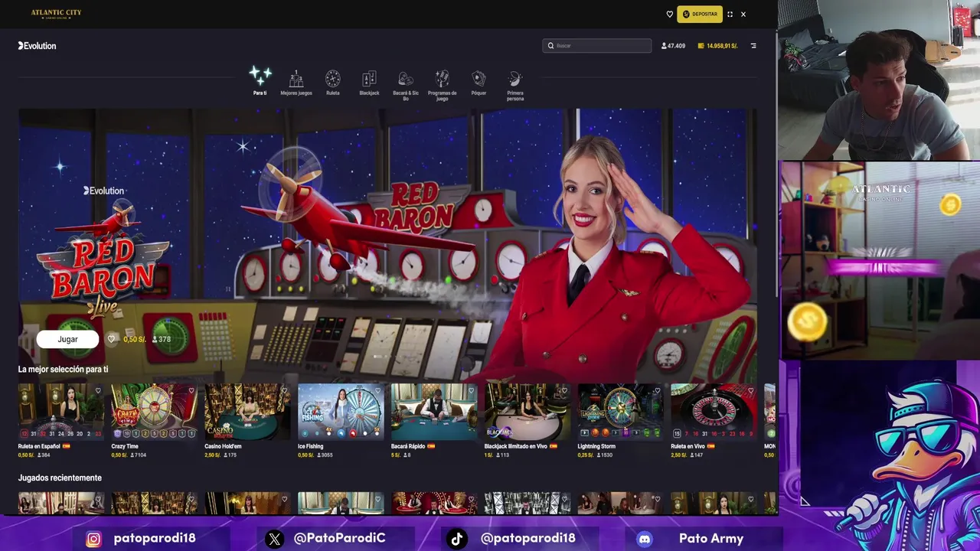Favorite Lightning Storm with heart icon

658,390
